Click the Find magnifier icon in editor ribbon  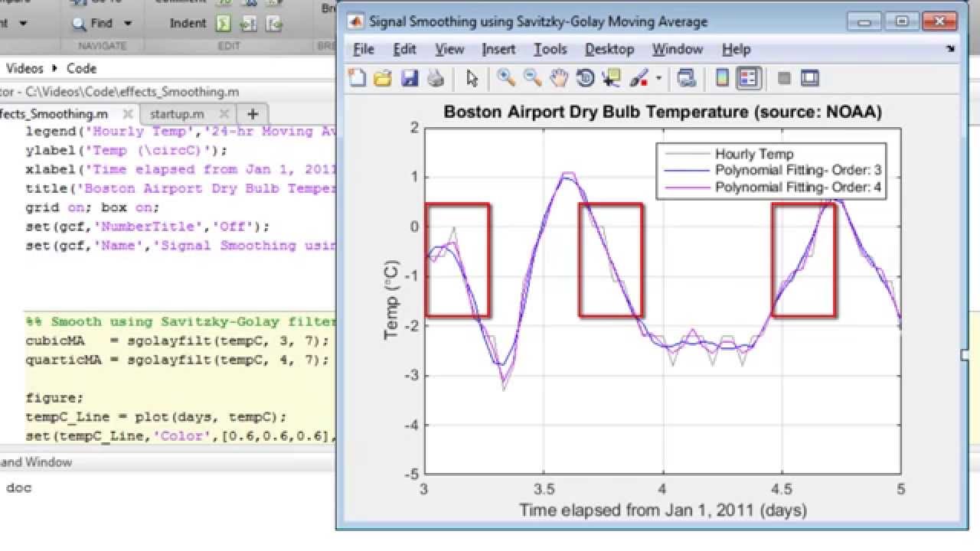tap(79, 24)
